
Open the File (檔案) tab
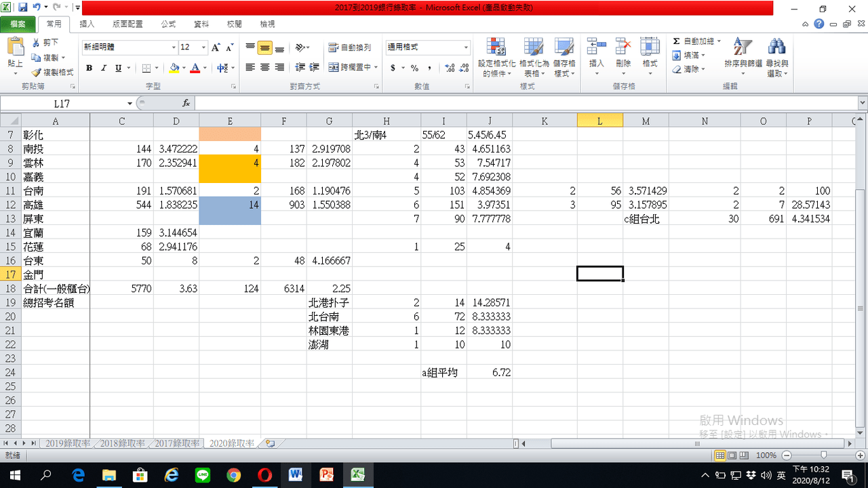tap(18, 24)
